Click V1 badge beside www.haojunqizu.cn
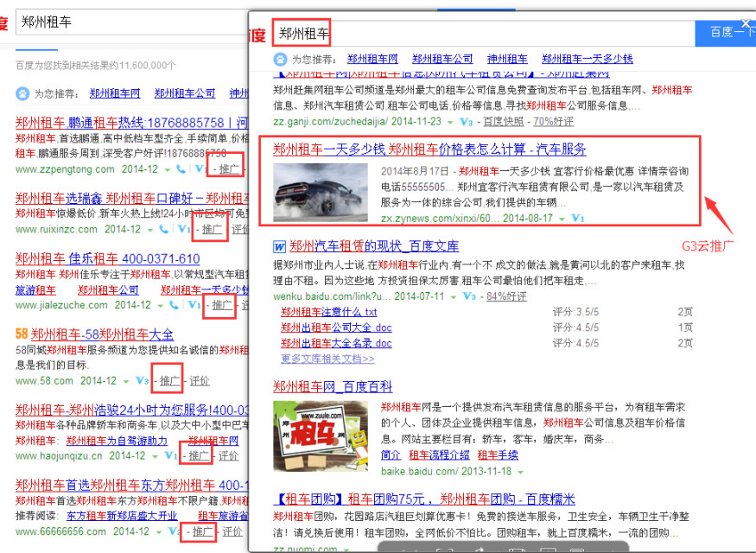This screenshot has width=756, height=553. click(171, 455)
